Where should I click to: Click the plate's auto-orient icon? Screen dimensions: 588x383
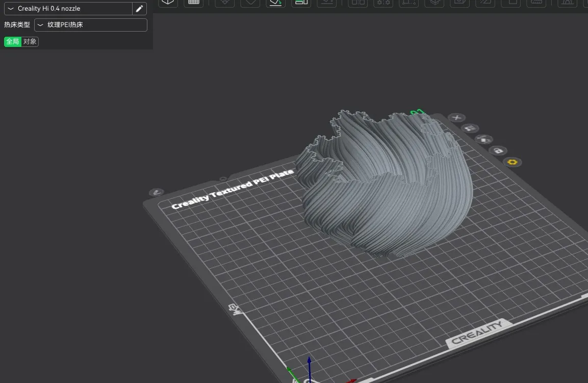point(484,140)
